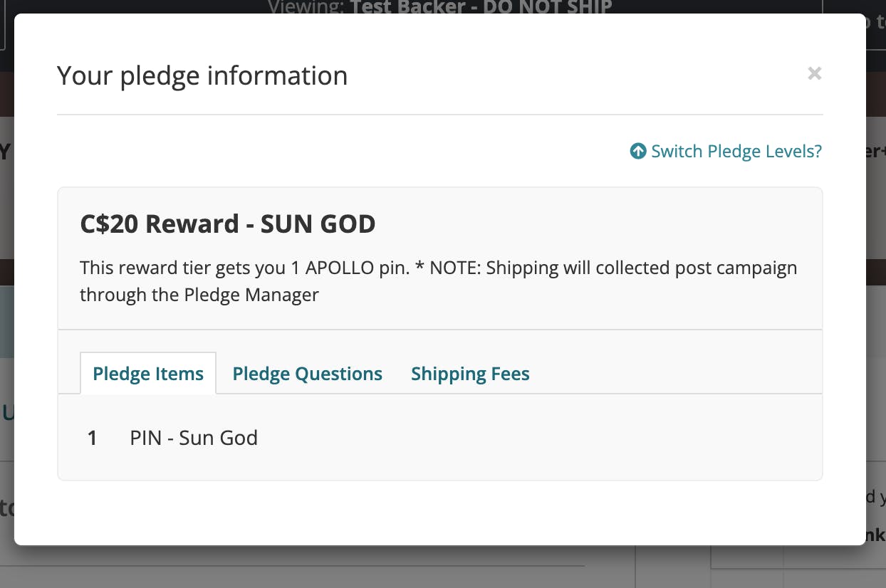The height and width of the screenshot is (588, 886).
Task: Open the Switch Pledge Levels? link
Action: (736, 152)
